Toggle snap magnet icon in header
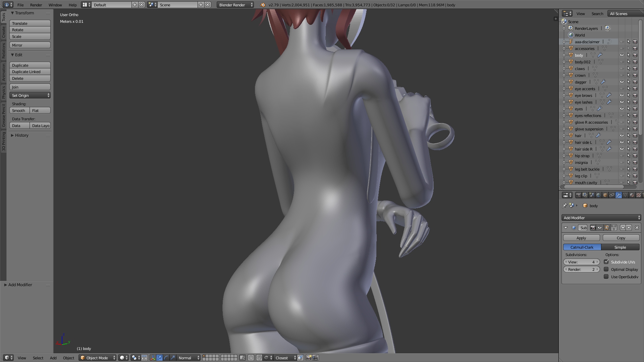 click(259, 358)
